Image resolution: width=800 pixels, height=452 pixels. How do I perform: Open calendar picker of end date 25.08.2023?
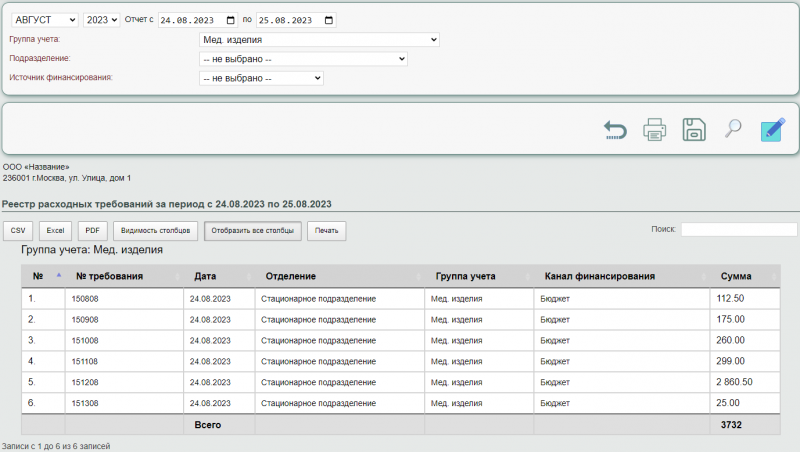click(x=330, y=20)
